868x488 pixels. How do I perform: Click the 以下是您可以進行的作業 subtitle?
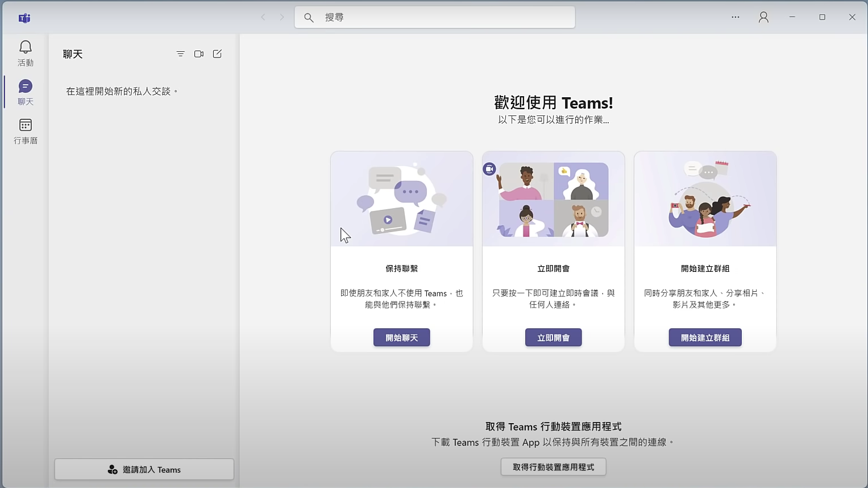point(553,120)
